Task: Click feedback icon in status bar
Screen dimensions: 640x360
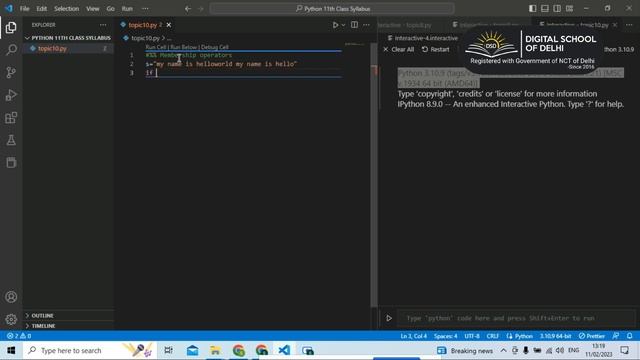Action: [x=616, y=336]
